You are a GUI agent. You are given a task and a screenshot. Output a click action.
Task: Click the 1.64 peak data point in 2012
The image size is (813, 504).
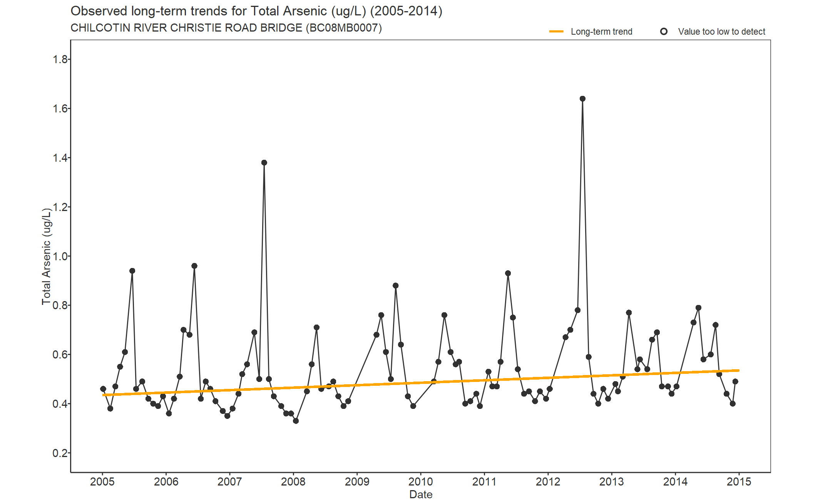pos(582,99)
